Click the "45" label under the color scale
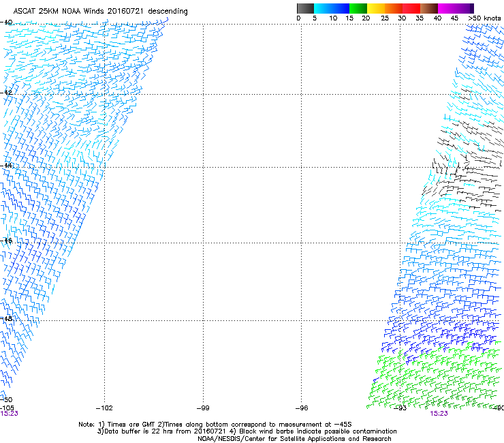The height and width of the screenshot is (443, 504). point(454,18)
